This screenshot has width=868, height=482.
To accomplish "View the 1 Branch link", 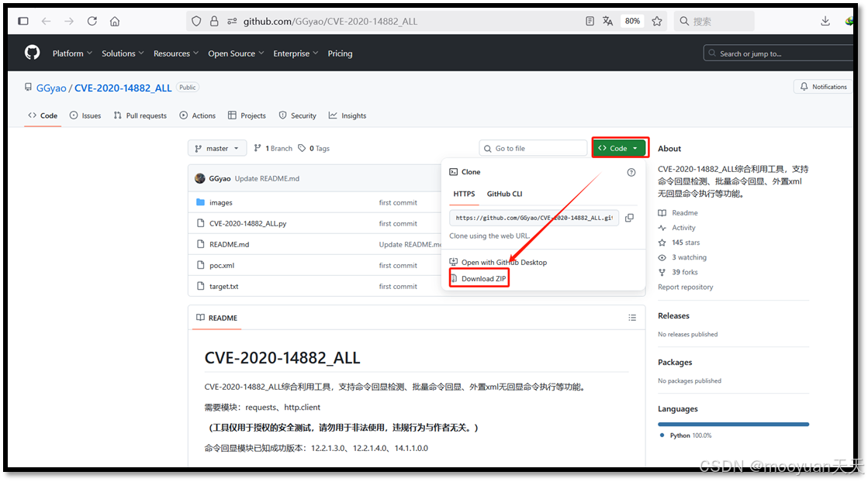I will [273, 148].
